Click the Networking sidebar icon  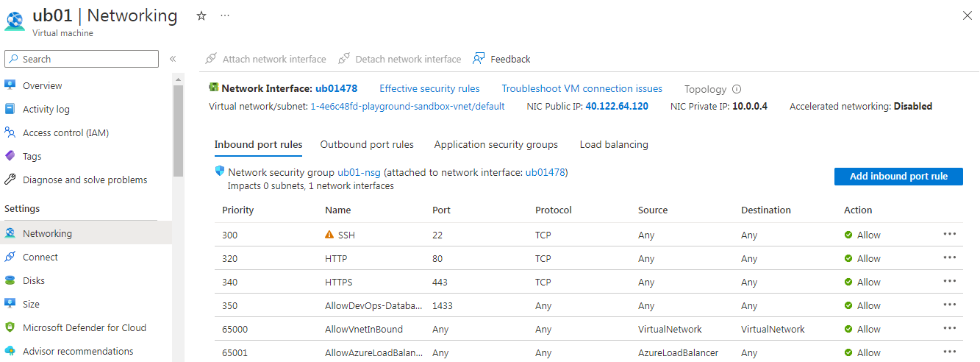[10, 233]
